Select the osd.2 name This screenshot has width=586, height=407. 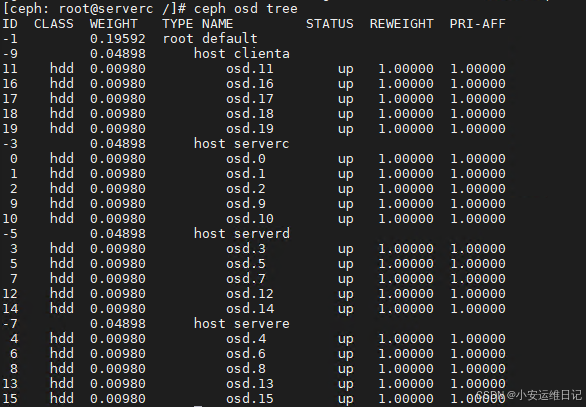[x=246, y=189]
